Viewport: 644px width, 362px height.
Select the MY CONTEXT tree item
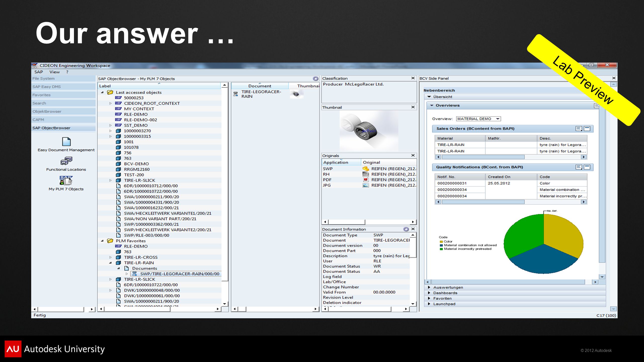[139, 109]
